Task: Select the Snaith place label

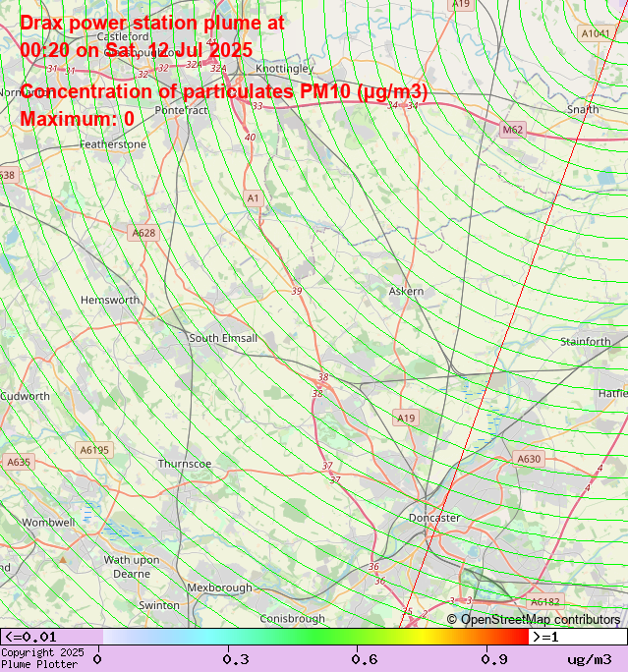Action: [x=583, y=109]
